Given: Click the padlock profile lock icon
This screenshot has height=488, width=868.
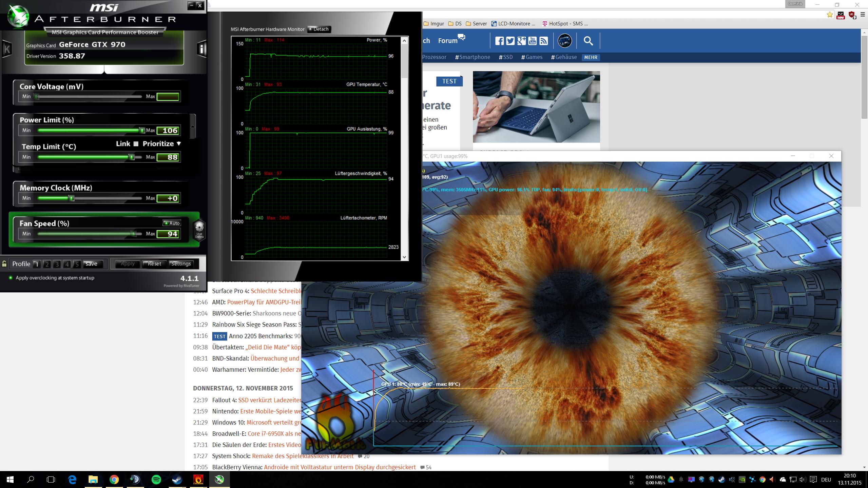Looking at the screenshot, I should click(x=4, y=263).
